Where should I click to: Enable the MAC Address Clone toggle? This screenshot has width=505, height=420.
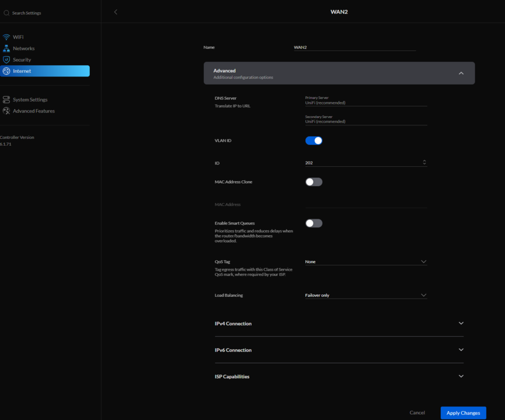[x=314, y=182]
